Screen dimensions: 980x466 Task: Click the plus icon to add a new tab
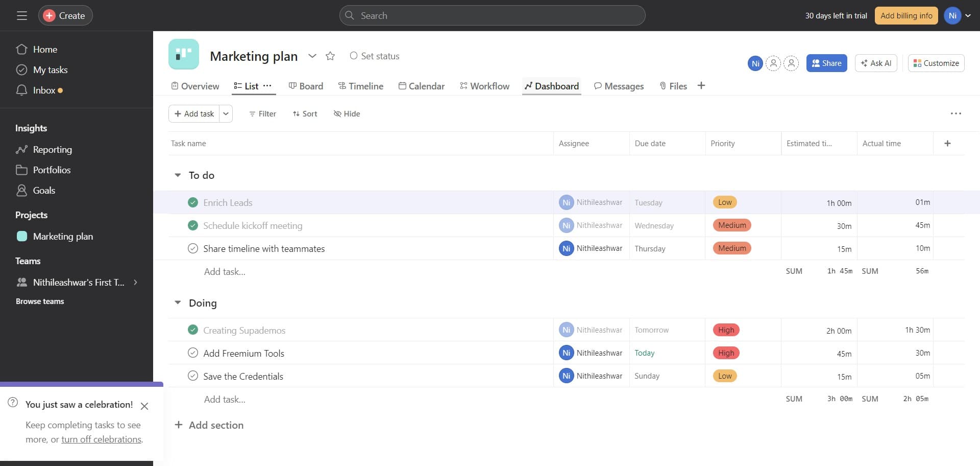coord(701,86)
